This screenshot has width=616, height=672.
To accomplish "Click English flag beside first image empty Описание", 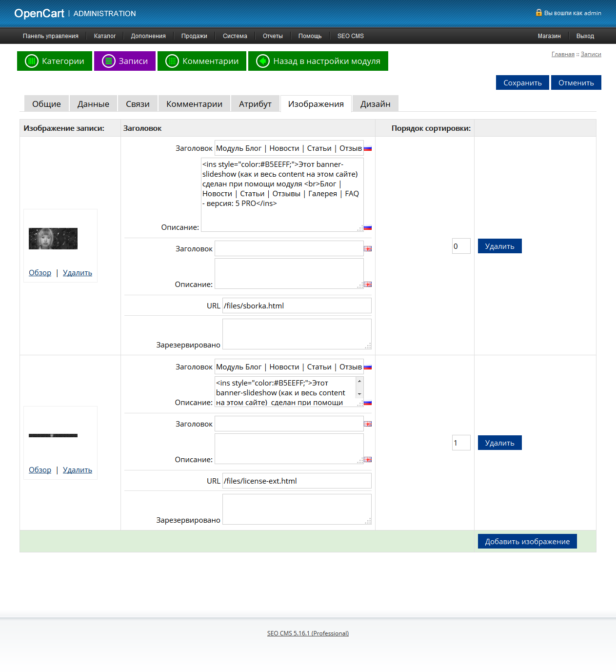I will [x=368, y=285].
